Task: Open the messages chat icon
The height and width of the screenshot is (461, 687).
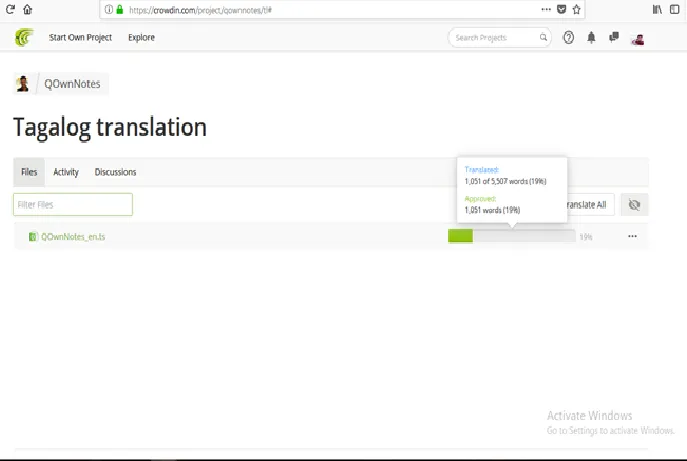Action: coord(614,37)
